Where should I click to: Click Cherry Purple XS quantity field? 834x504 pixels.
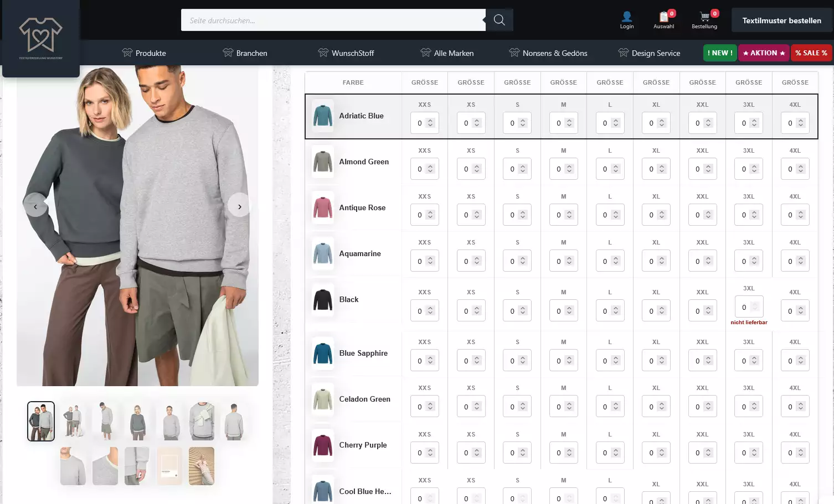(x=471, y=452)
